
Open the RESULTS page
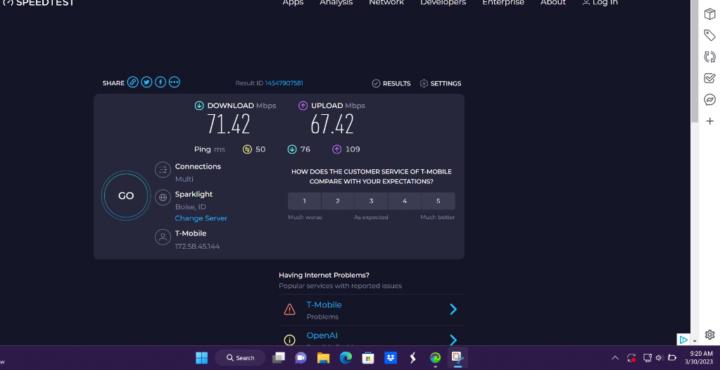click(391, 84)
